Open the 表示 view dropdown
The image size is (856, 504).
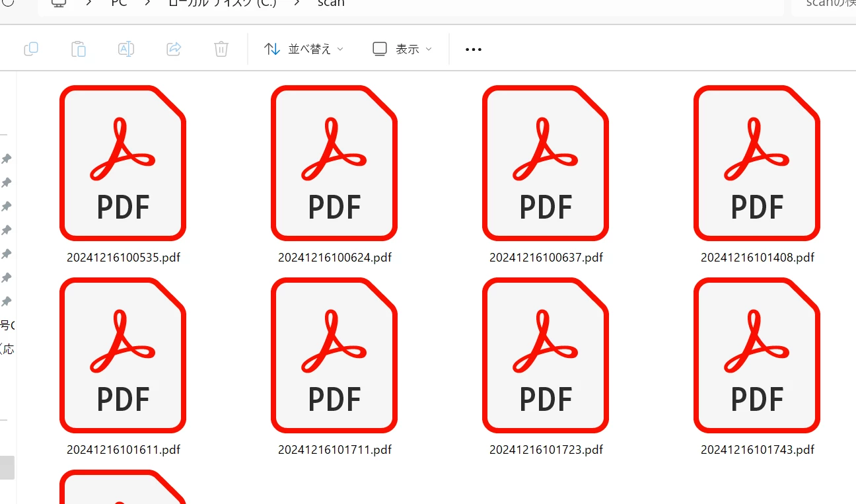coord(402,49)
